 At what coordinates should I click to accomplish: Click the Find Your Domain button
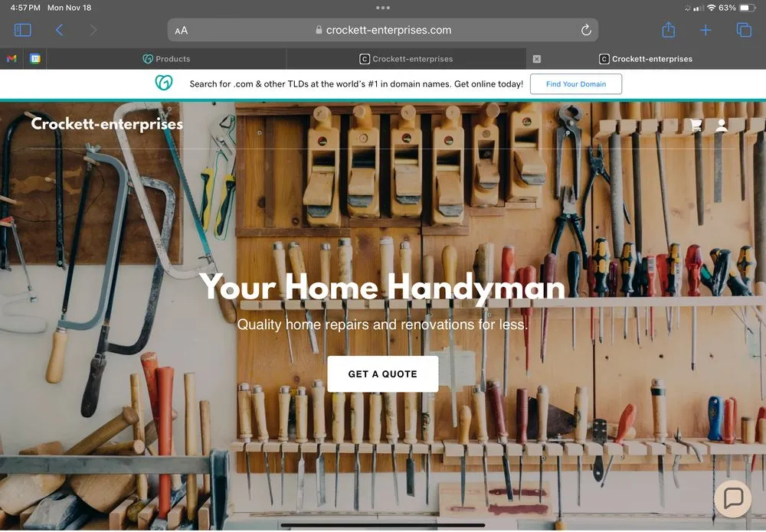click(576, 84)
